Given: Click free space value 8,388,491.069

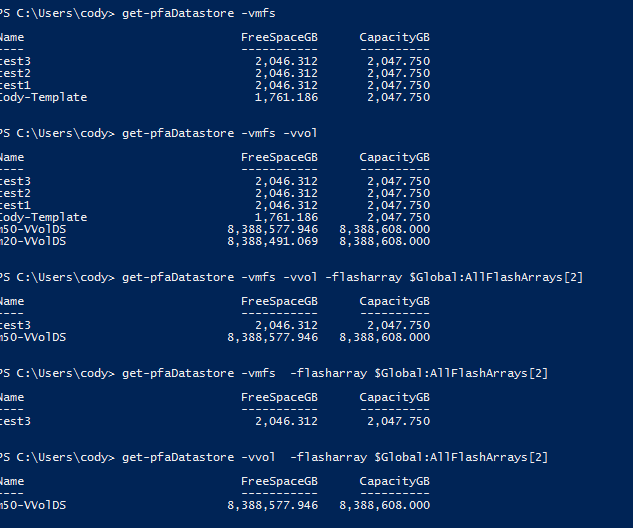Looking at the screenshot, I should (x=272, y=241).
